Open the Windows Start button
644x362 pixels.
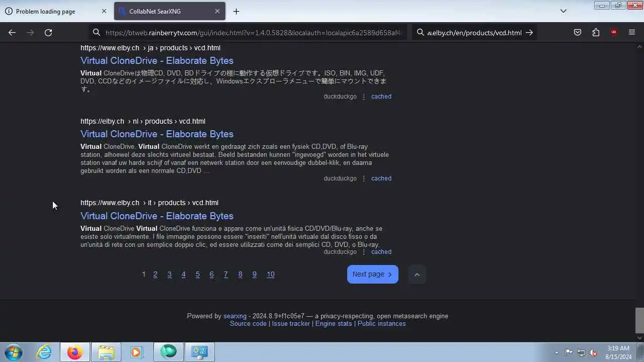pyautogui.click(x=13, y=352)
